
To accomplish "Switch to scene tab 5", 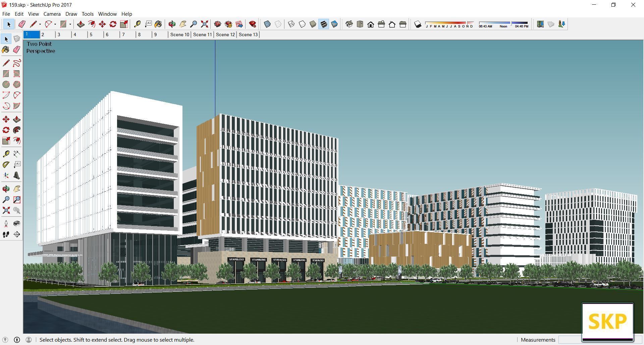I will click(96, 34).
